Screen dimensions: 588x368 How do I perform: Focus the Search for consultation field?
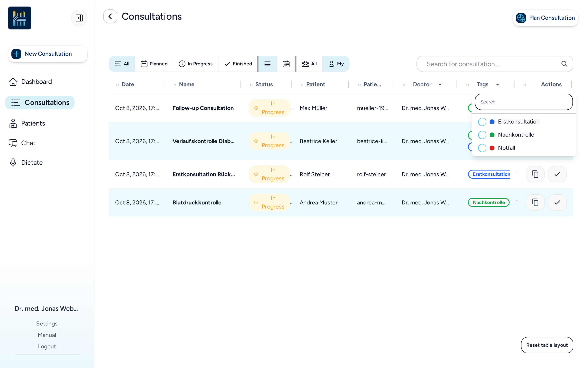coord(495,64)
